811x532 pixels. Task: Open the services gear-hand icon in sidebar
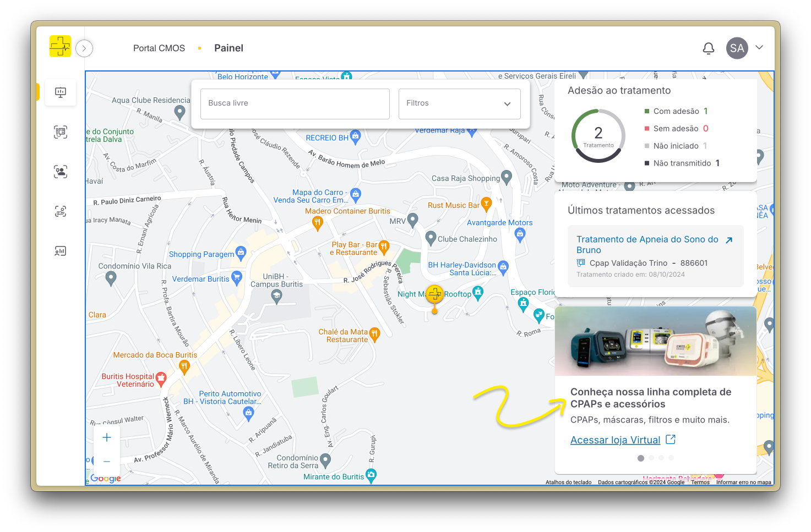pos(61,211)
